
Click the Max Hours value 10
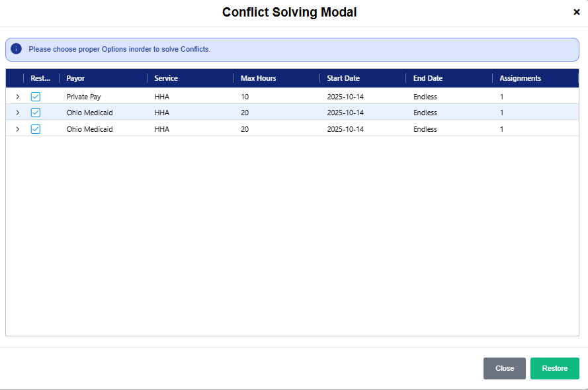245,97
